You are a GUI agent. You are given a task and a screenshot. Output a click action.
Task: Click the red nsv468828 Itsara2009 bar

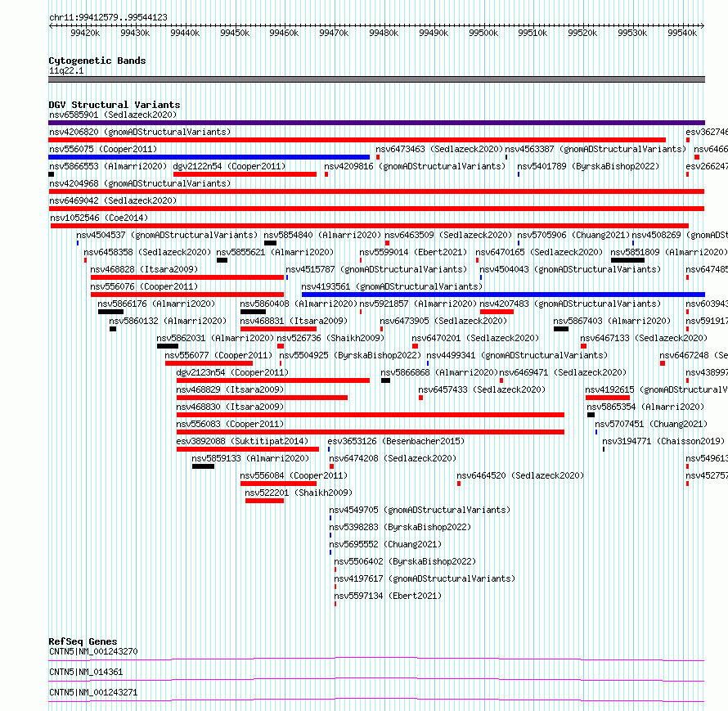point(187,277)
